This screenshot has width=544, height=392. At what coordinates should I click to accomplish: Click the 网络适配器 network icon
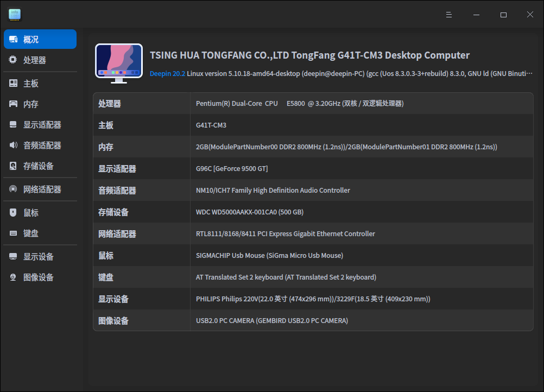[x=13, y=189]
